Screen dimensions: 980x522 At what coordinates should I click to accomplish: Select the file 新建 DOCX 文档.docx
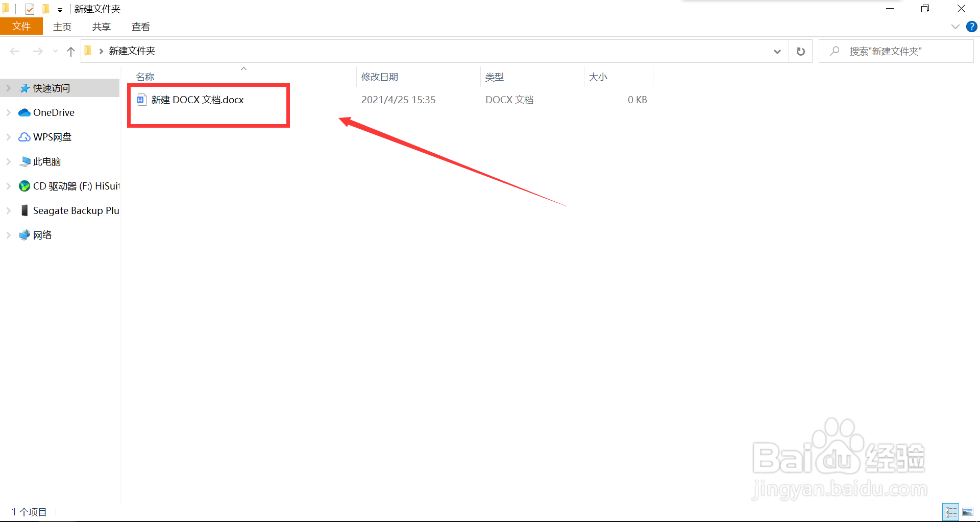pos(198,100)
